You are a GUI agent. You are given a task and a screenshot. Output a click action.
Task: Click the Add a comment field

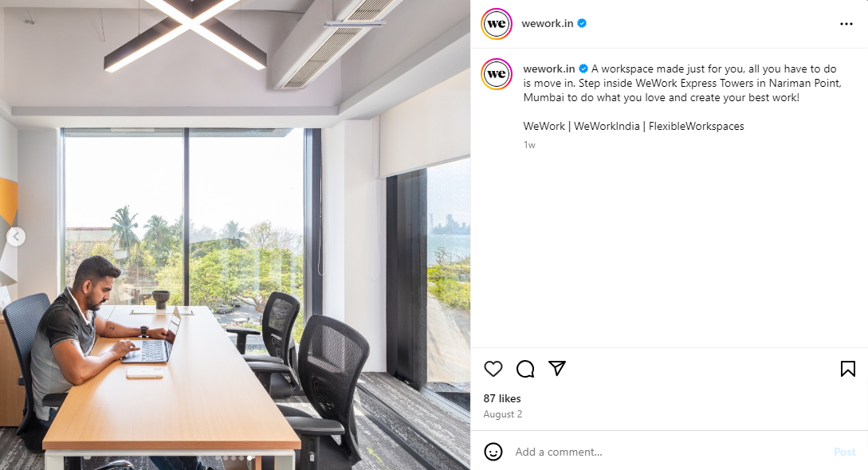(670, 452)
